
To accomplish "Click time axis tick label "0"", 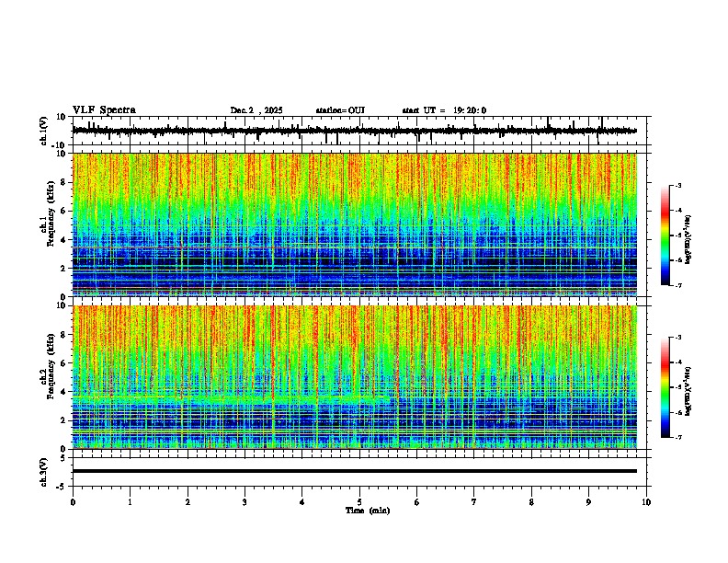I will pyautogui.click(x=73, y=502).
